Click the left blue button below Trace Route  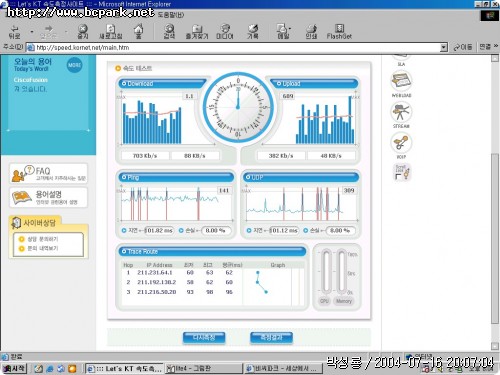tap(204, 338)
